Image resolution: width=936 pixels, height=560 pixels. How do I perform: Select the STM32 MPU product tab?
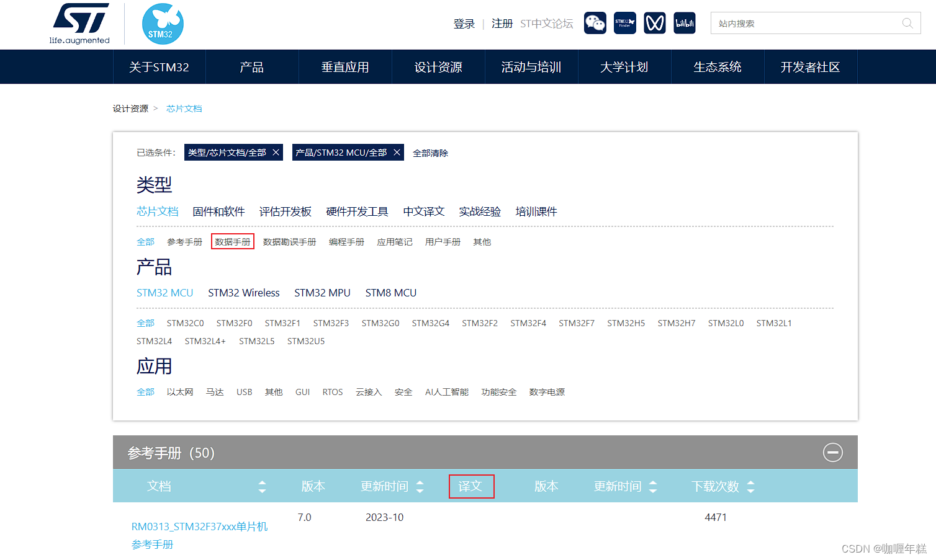pyautogui.click(x=323, y=293)
